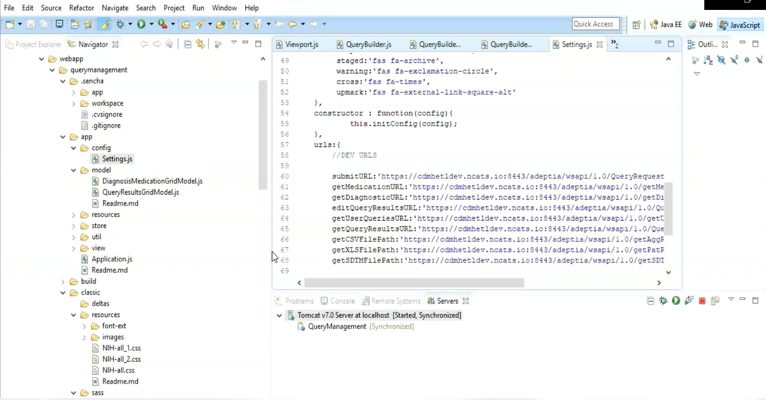Click the Servers view collapse icon
The height and width of the screenshot is (400, 766).
coord(650,301)
